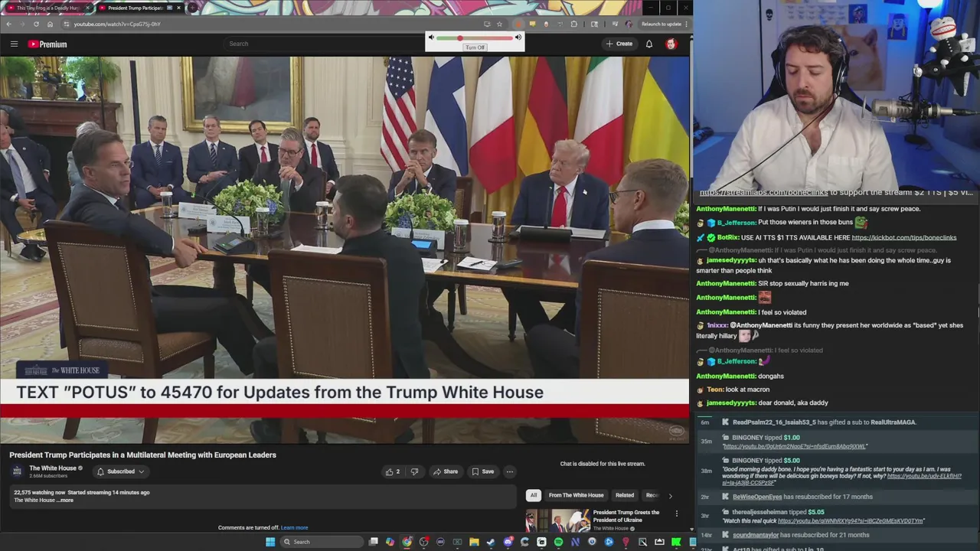Click jamesedyyyyts 'dear donald, aka daddy' message
The height and width of the screenshot is (551, 980).
pyautogui.click(x=767, y=403)
